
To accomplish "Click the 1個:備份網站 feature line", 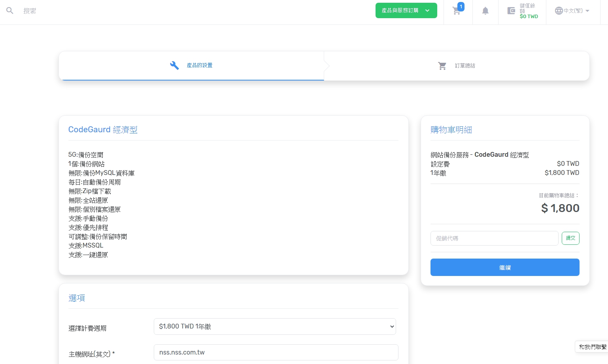I will point(87,164).
